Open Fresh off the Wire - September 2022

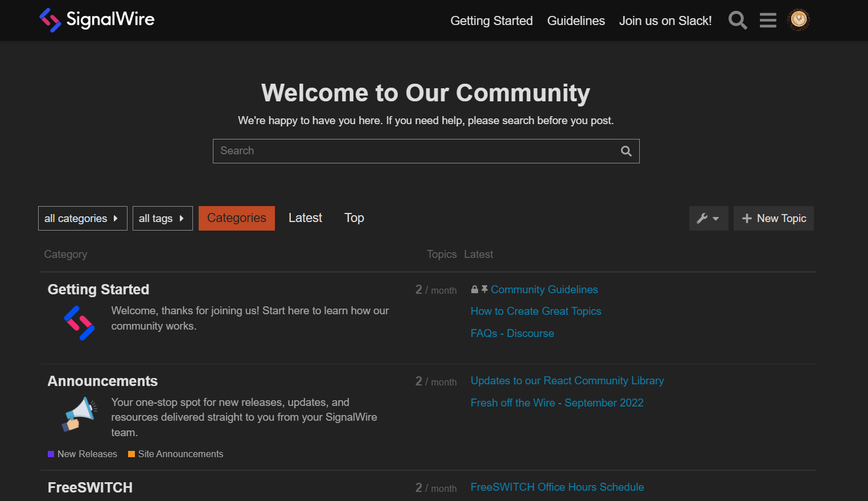click(557, 403)
